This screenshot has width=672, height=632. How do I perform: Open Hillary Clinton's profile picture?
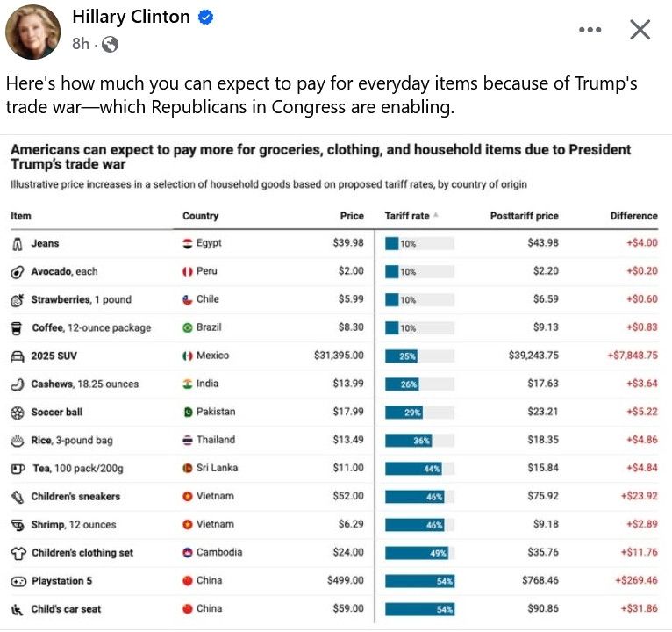coord(33,32)
